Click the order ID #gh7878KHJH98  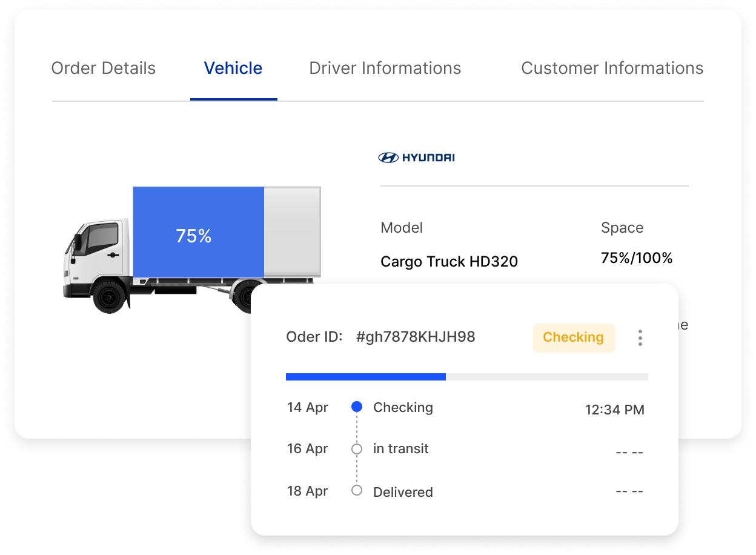pyautogui.click(x=415, y=337)
